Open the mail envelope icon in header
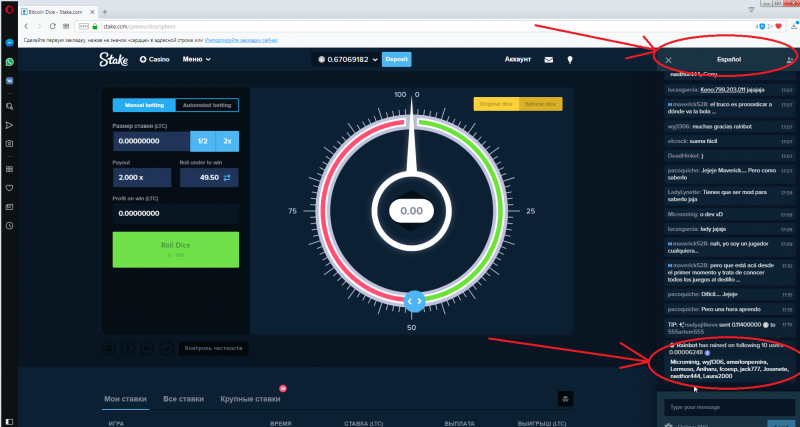The image size is (800, 427). point(548,60)
